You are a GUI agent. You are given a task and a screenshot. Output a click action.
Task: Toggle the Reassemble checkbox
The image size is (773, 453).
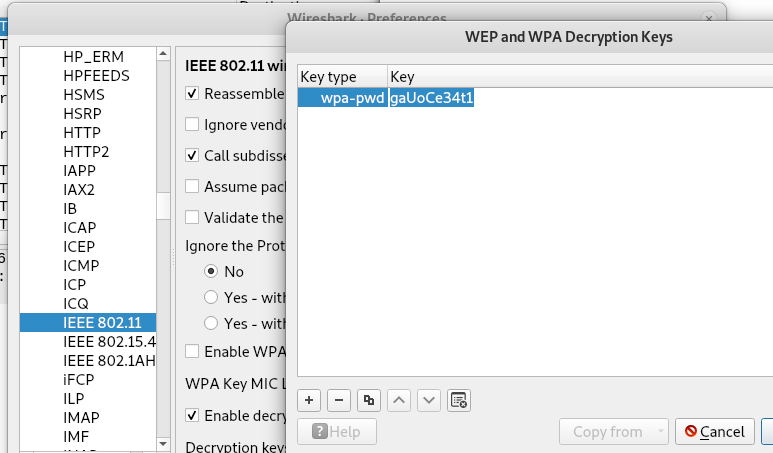click(192, 93)
